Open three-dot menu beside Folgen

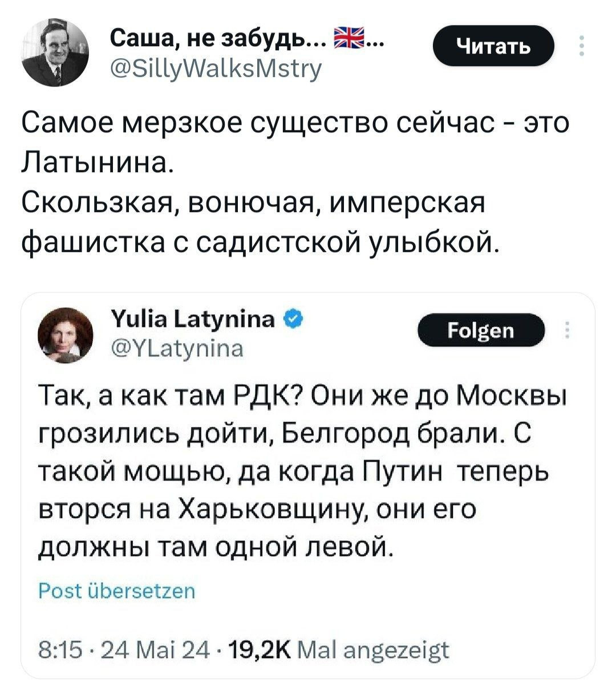click(x=568, y=331)
